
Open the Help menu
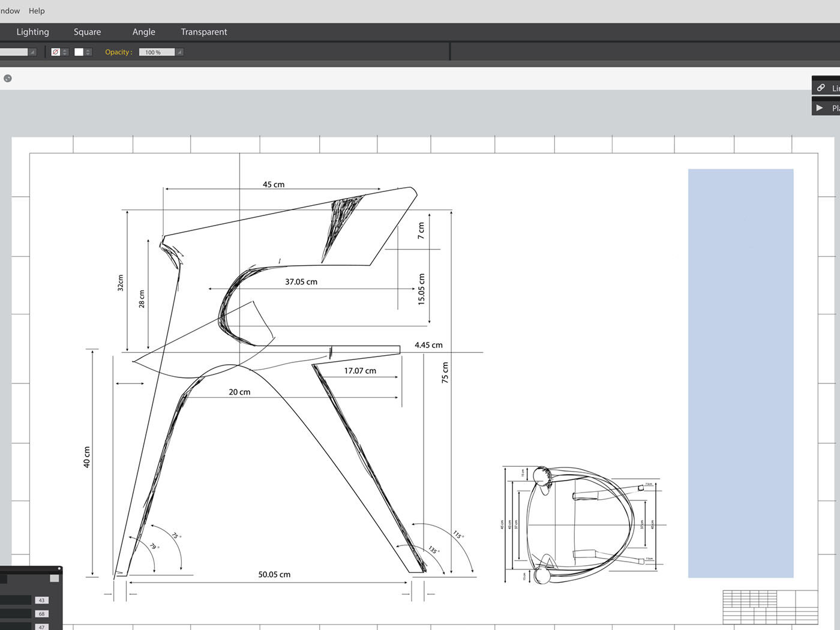pyautogui.click(x=37, y=11)
